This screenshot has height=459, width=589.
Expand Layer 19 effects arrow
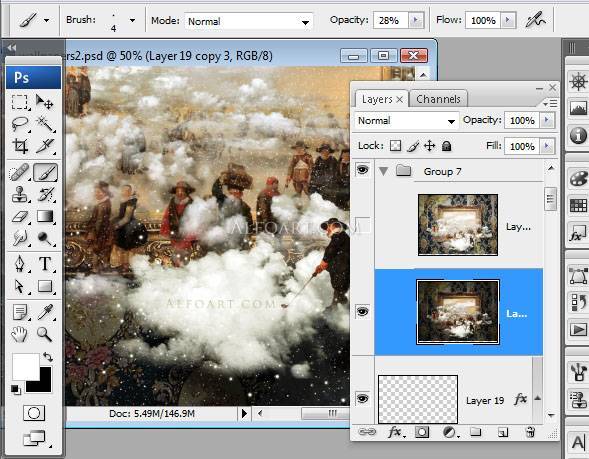click(538, 398)
